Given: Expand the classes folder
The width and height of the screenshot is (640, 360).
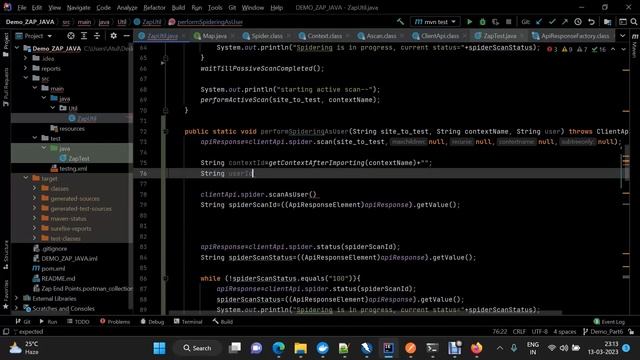Looking at the screenshot, I should (x=35, y=188).
